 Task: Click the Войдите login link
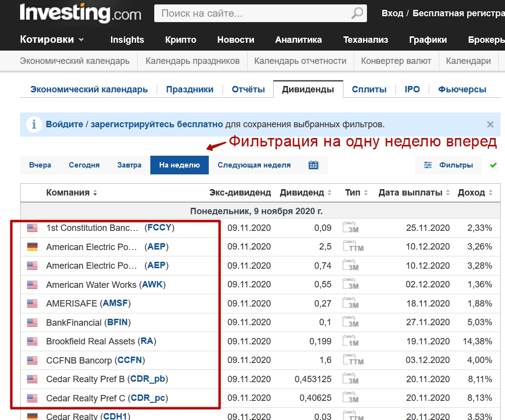[64, 124]
